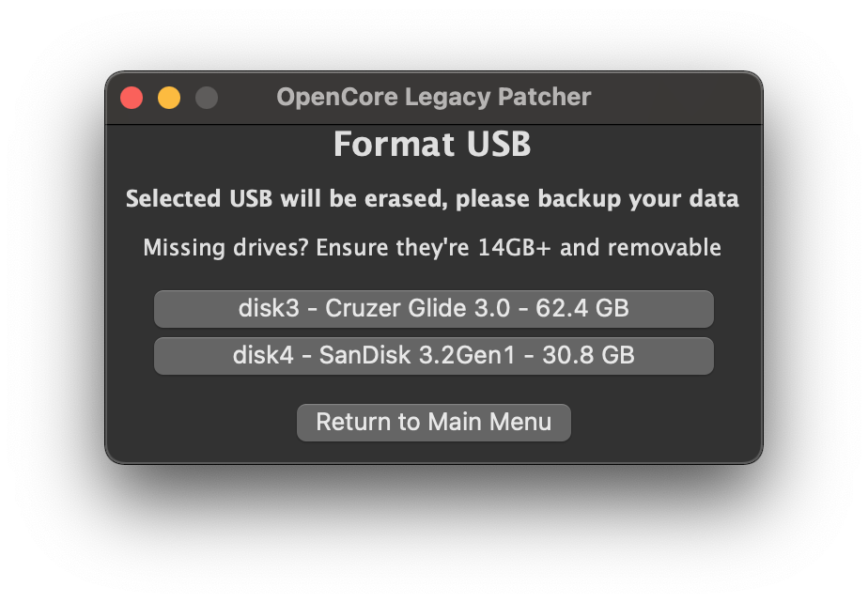This screenshot has width=868, height=603.
Task: Click the USB erase warning text
Action: (x=433, y=199)
